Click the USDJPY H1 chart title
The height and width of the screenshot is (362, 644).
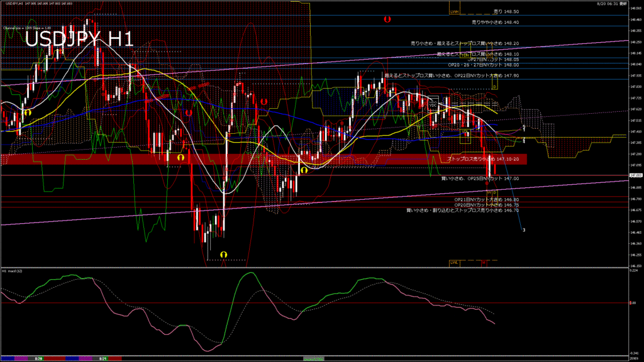79,40
